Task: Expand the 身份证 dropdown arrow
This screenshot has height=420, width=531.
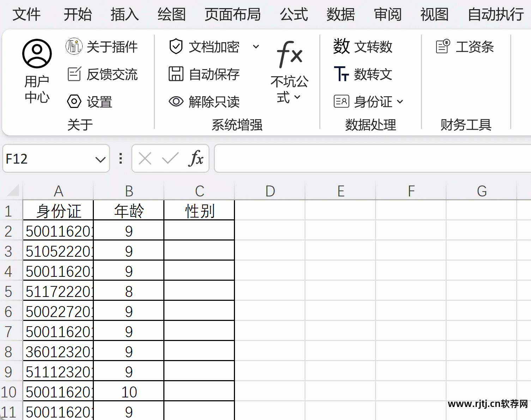Action: pos(400,102)
